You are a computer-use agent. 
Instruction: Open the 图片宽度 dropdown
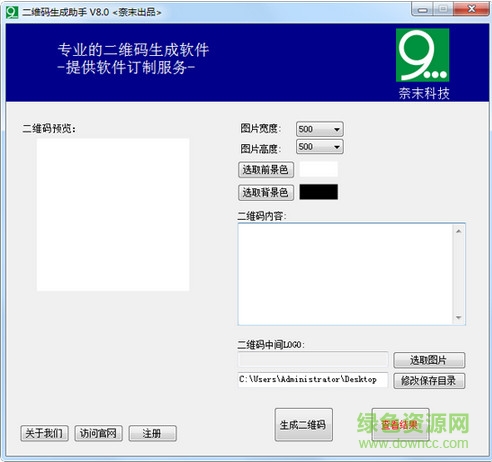[x=320, y=129]
